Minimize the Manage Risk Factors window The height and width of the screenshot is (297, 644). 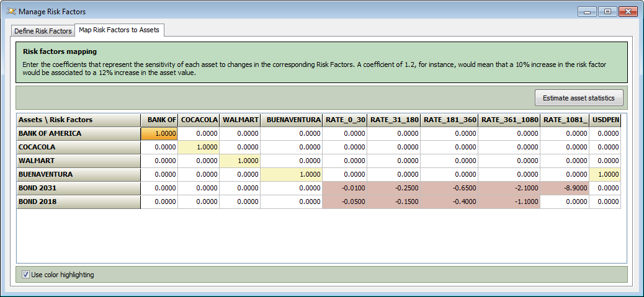[588, 12]
